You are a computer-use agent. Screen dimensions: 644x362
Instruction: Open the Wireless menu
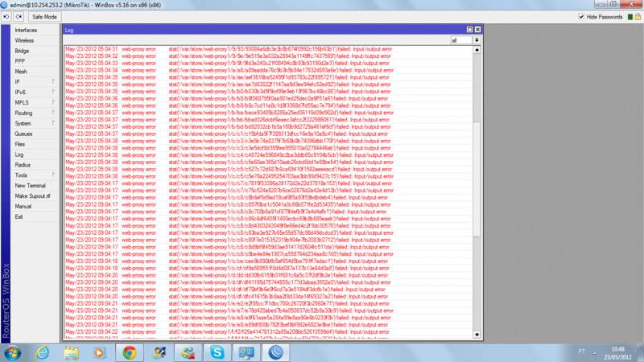click(35, 41)
